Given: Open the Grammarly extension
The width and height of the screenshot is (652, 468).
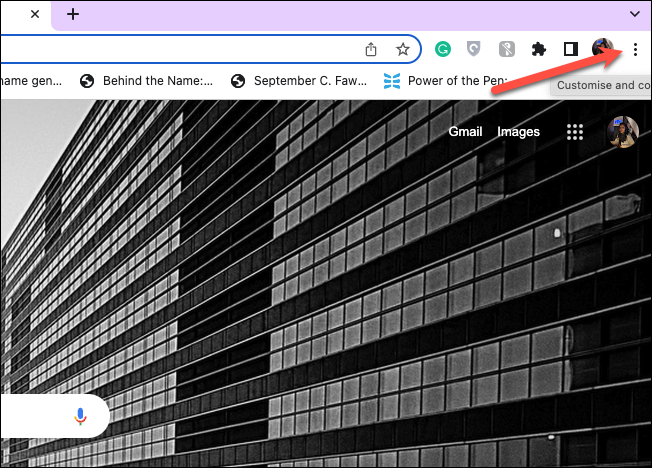Looking at the screenshot, I should click(443, 49).
